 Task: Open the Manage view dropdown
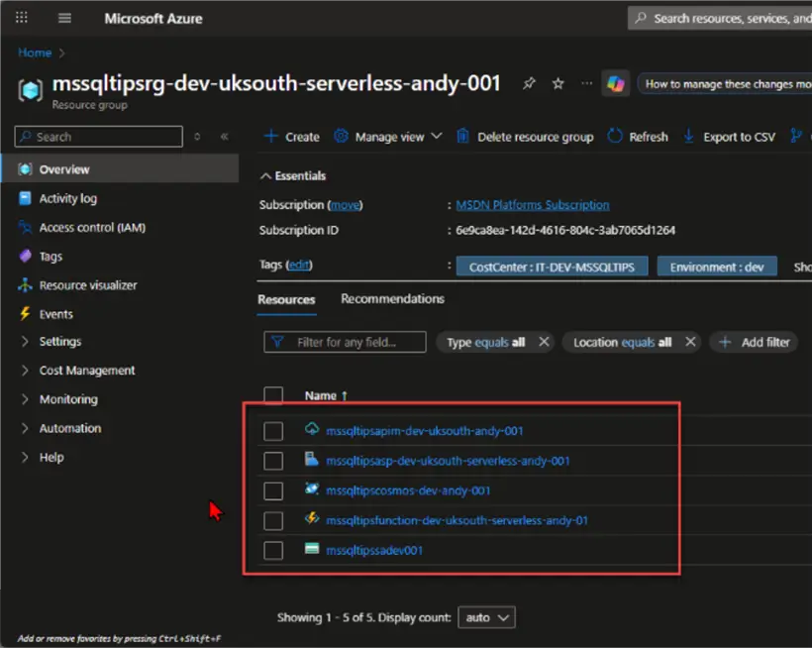click(389, 137)
